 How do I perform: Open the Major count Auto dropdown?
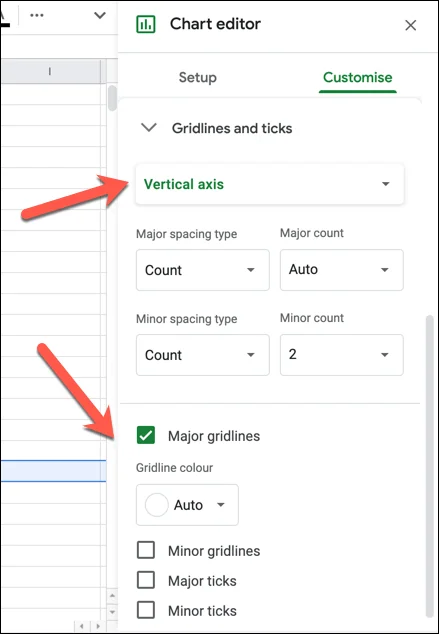click(342, 270)
